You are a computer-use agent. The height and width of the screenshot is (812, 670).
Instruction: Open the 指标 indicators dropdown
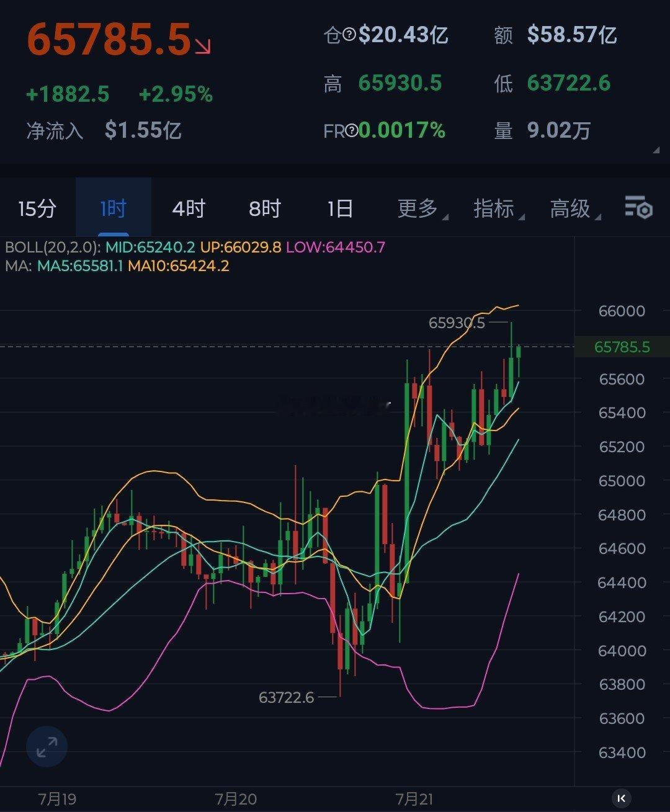click(x=499, y=208)
